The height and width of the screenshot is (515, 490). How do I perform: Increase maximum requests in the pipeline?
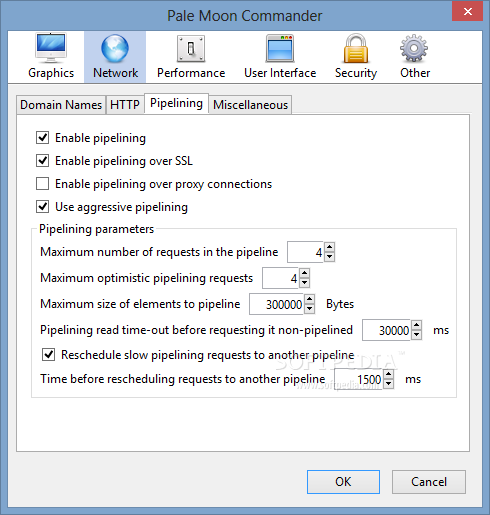[329, 247]
